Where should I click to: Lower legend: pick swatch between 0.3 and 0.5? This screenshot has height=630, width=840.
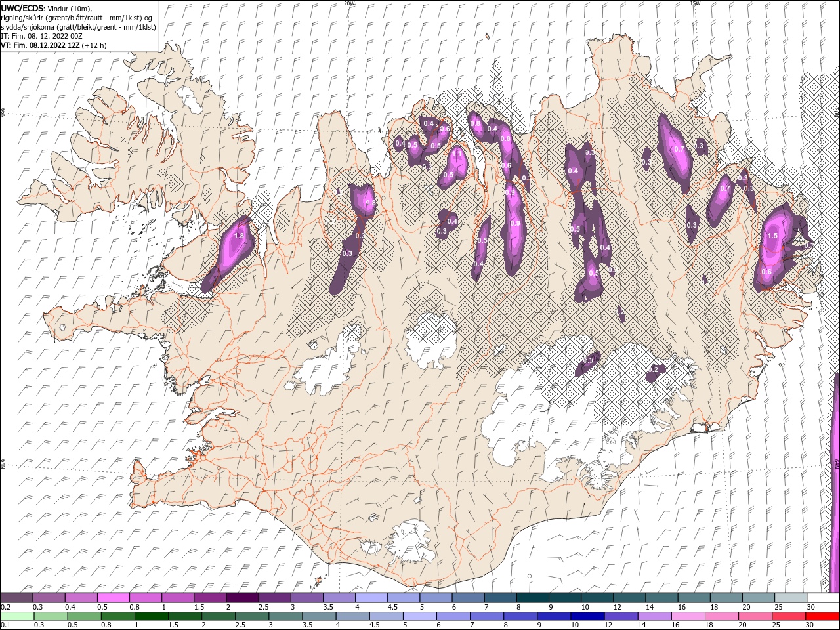click(x=51, y=616)
